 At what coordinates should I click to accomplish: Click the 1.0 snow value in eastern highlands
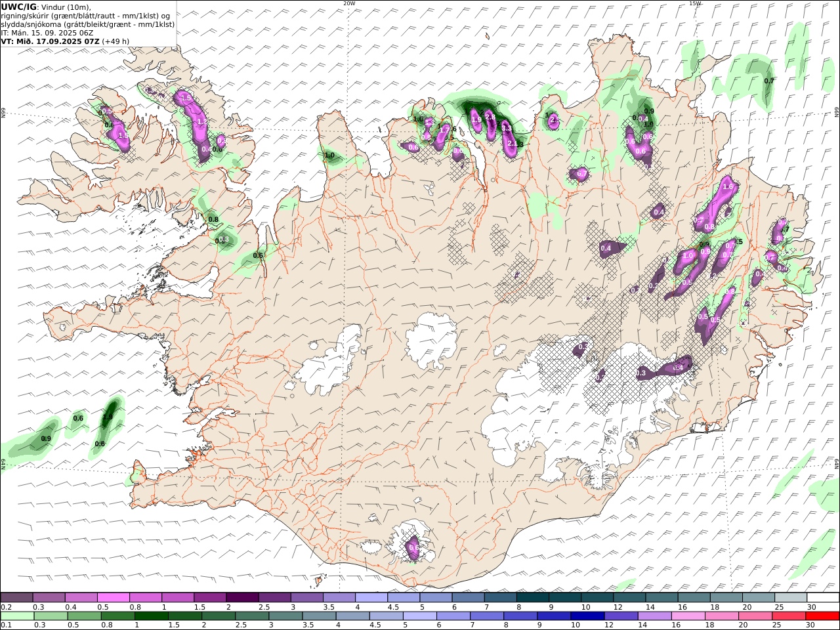click(688, 255)
